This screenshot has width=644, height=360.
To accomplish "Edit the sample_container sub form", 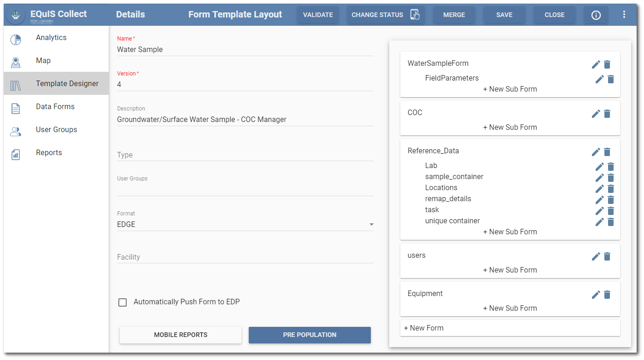I will pyautogui.click(x=599, y=178).
